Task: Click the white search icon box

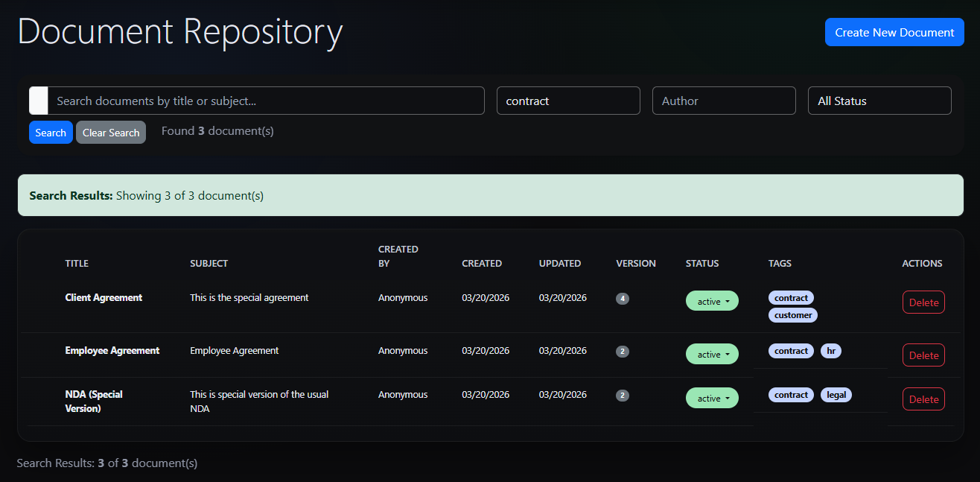Action: tap(37, 101)
